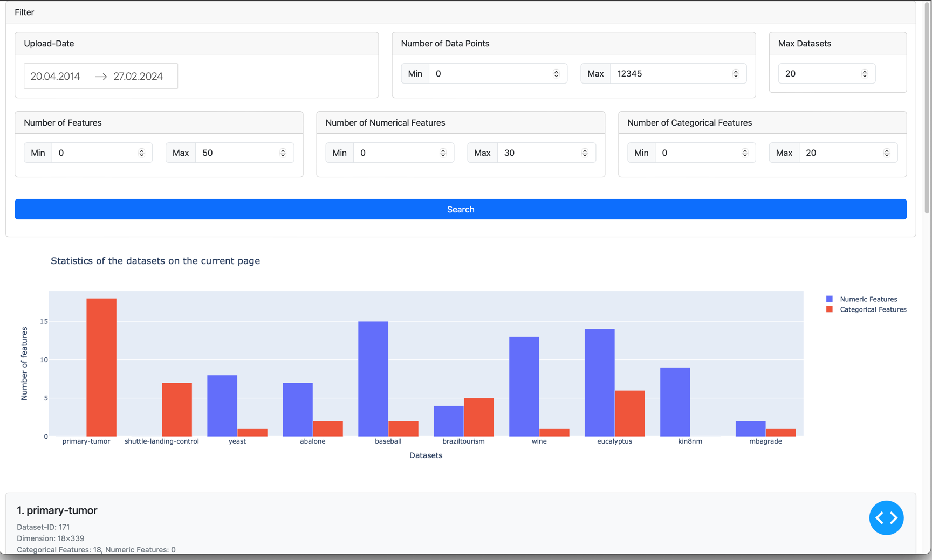The width and height of the screenshot is (932, 560).
Task: Toggle Numeric Features visibility in chart legend
Action: [x=868, y=299]
